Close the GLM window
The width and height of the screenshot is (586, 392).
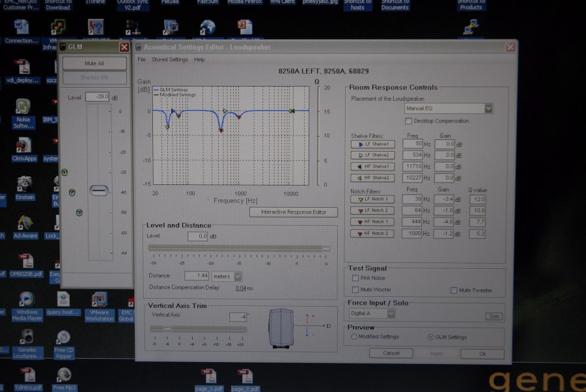click(124, 48)
